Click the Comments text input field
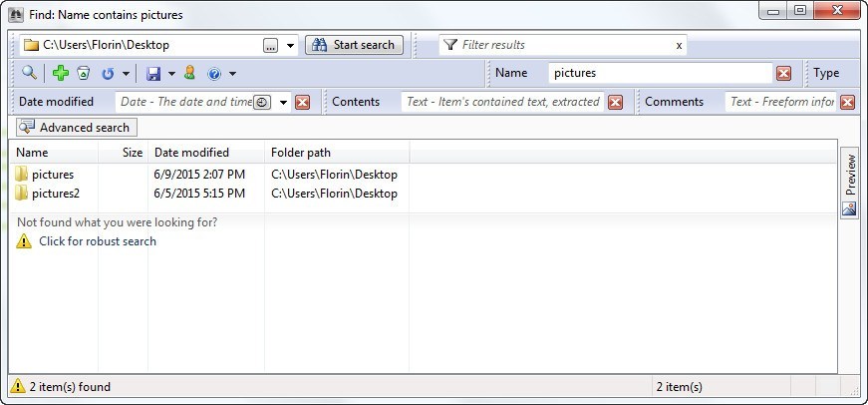This screenshot has height=405, width=868. [780, 102]
